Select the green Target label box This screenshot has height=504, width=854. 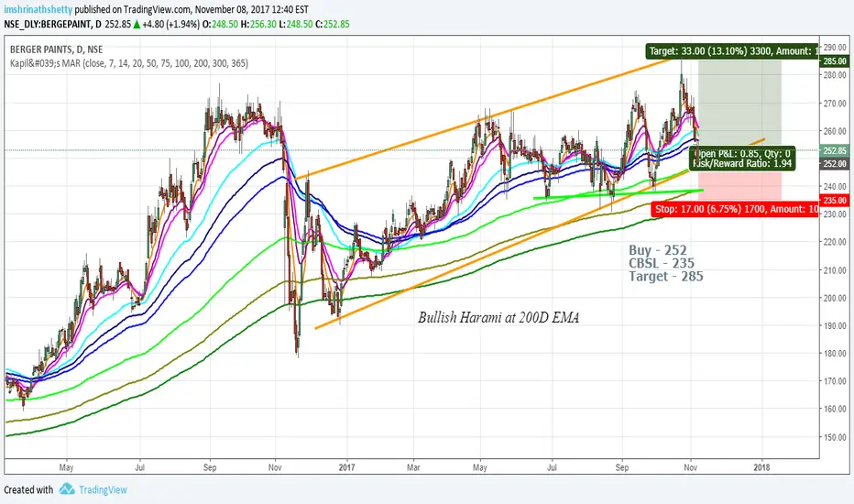pyautogui.click(x=732, y=51)
